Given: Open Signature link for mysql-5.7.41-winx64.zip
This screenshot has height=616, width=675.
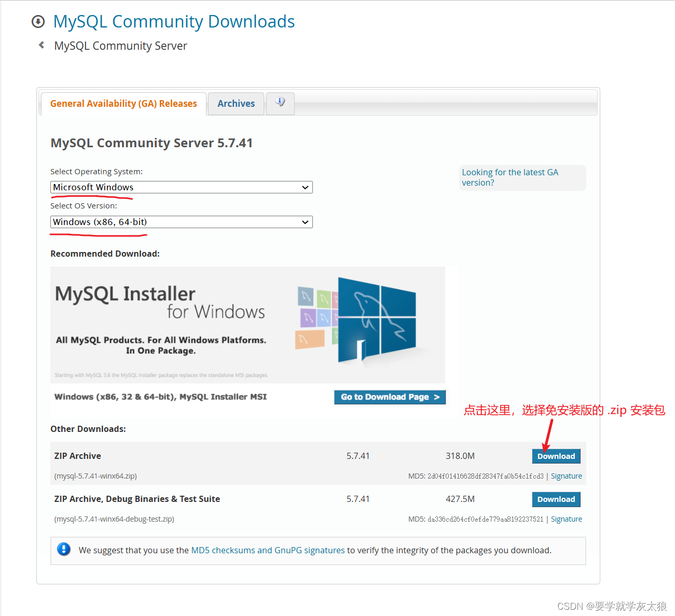Looking at the screenshot, I should pyautogui.click(x=566, y=476).
